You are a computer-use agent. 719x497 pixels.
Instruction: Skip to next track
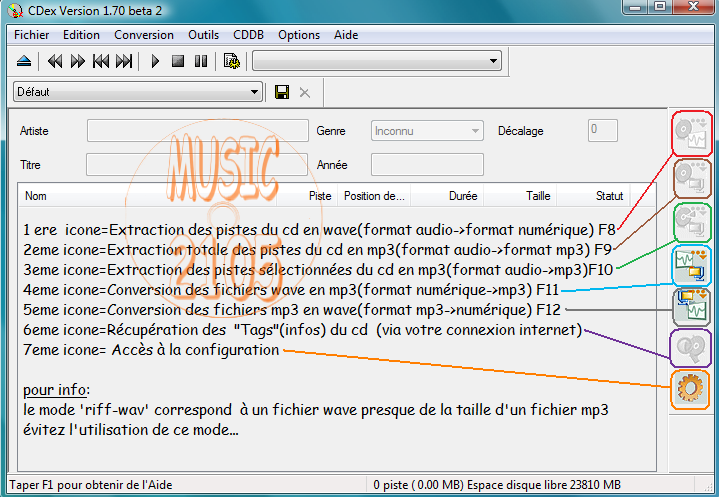pos(124,61)
